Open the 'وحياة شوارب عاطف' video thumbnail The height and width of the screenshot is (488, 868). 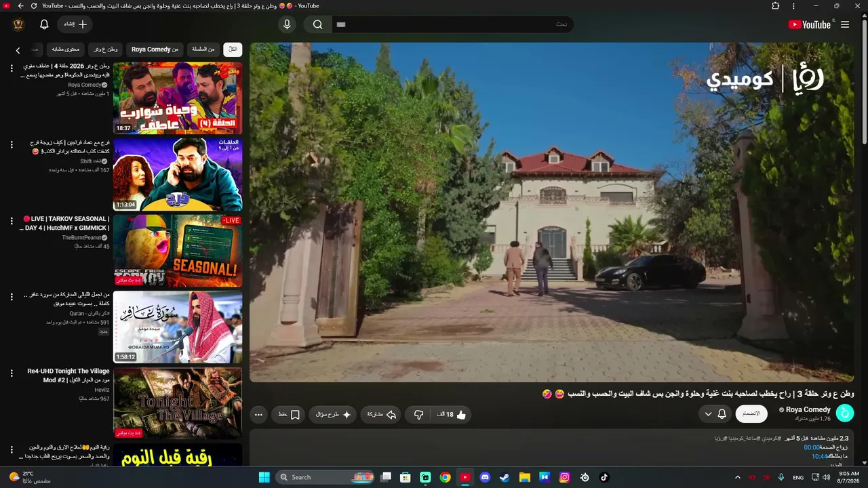178,98
